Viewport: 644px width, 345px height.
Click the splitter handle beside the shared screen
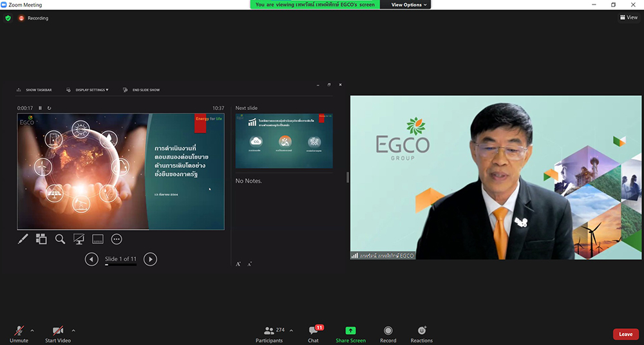pyautogui.click(x=348, y=178)
